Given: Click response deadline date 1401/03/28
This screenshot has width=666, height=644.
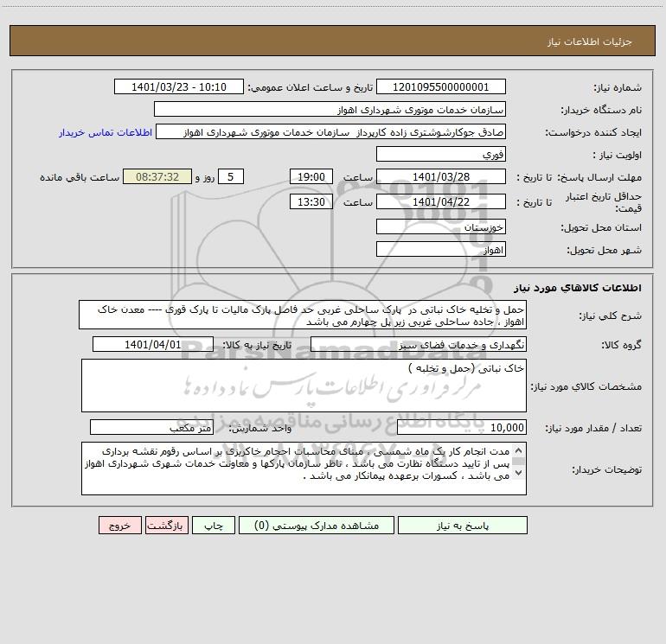Looking at the screenshot, I should [x=441, y=176].
